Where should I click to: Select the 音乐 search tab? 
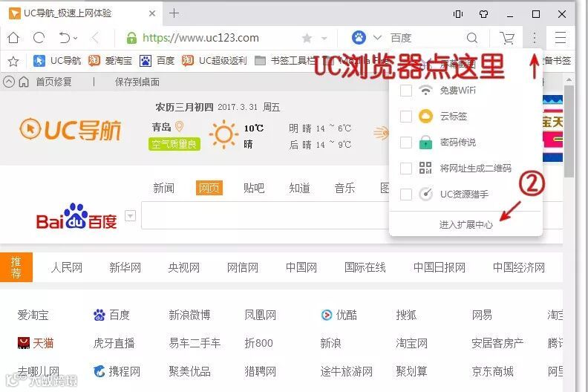(x=344, y=188)
